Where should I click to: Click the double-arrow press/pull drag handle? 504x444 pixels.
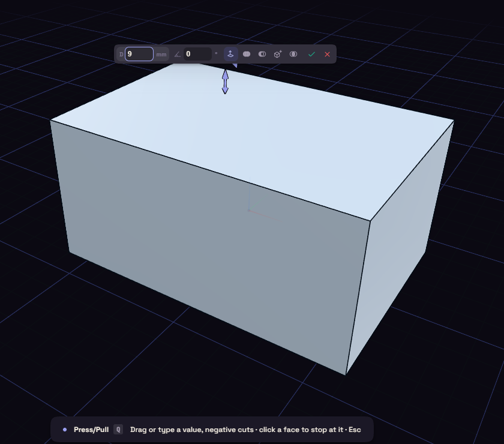coord(226,82)
